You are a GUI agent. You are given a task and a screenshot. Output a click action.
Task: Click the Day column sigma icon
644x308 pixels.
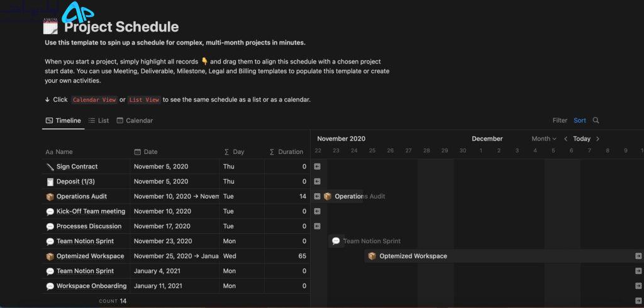(226, 152)
